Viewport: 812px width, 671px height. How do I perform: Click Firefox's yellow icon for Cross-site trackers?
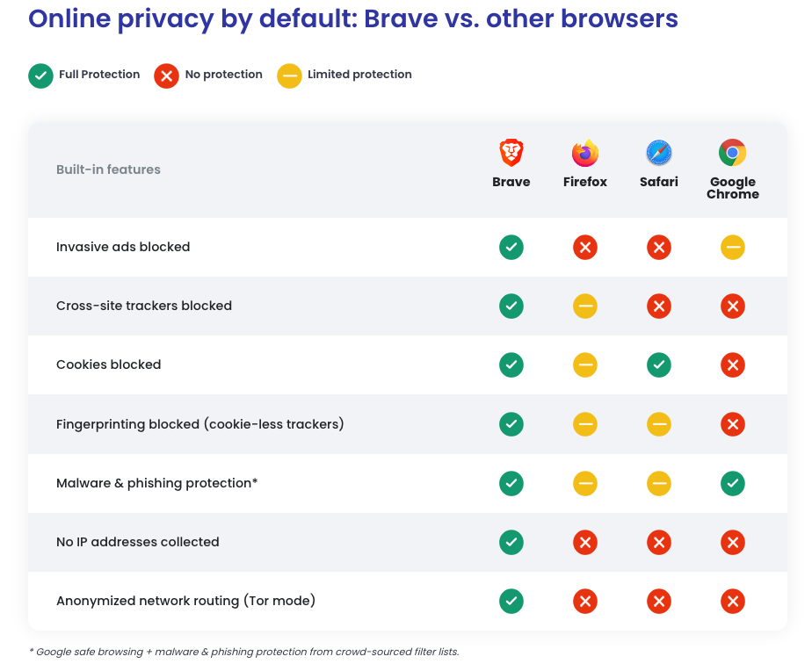coord(585,307)
